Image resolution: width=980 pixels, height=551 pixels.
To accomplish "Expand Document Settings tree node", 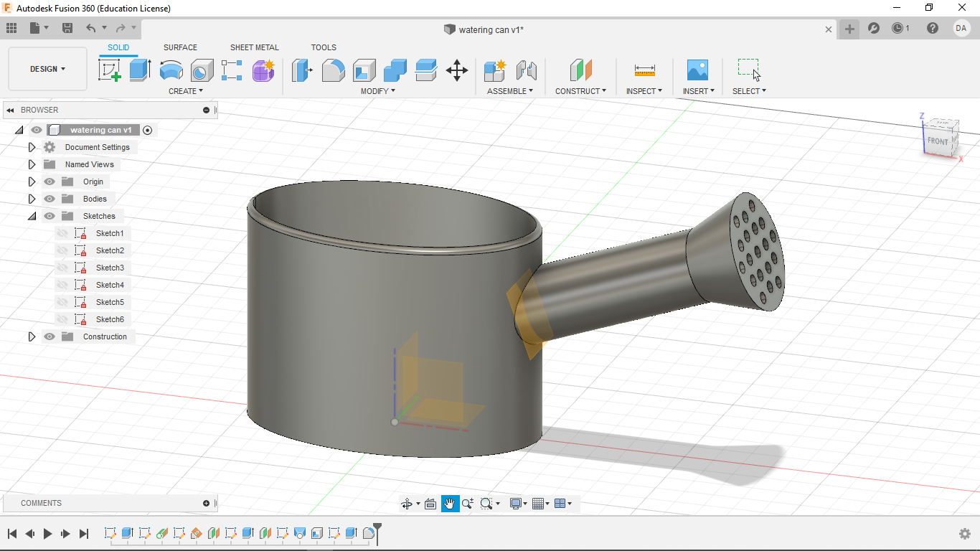I will 32,147.
